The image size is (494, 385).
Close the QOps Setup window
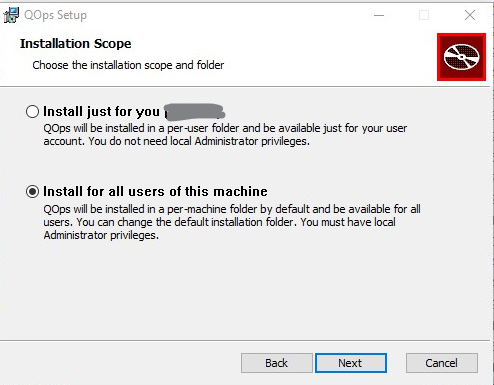470,15
